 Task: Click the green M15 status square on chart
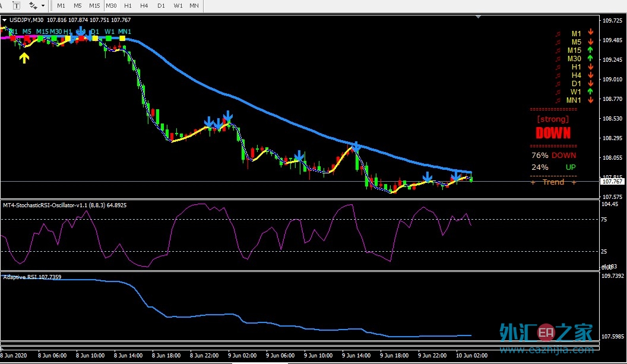click(x=40, y=39)
